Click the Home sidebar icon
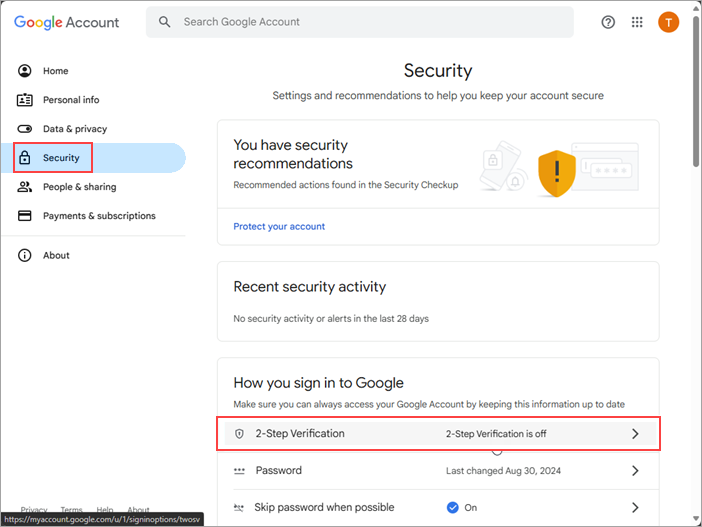The height and width of the screenshot is (527, 702). (25, 71)
